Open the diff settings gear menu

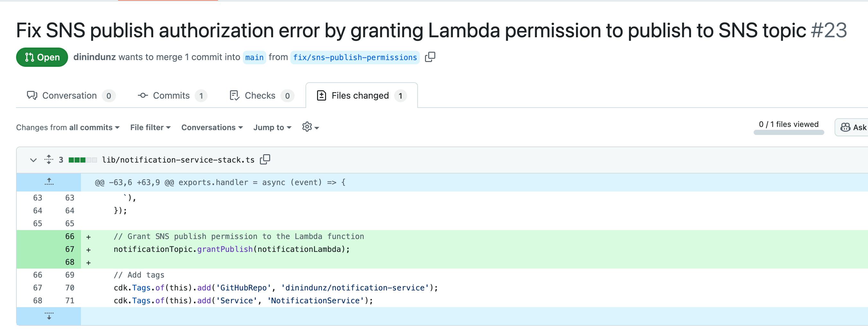pos(310,127)
